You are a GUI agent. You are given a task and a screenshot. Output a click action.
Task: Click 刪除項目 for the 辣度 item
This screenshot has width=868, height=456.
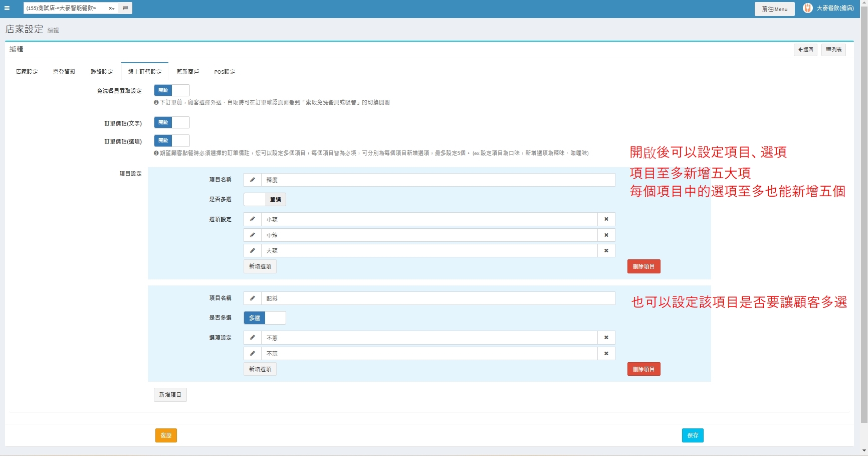[643, 266]
